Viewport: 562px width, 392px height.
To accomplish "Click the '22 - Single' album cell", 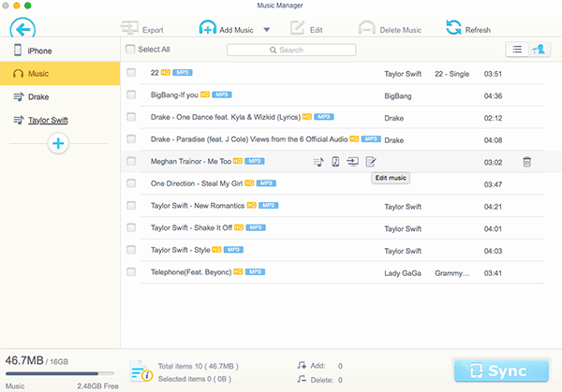I will (x=452, y=74).
